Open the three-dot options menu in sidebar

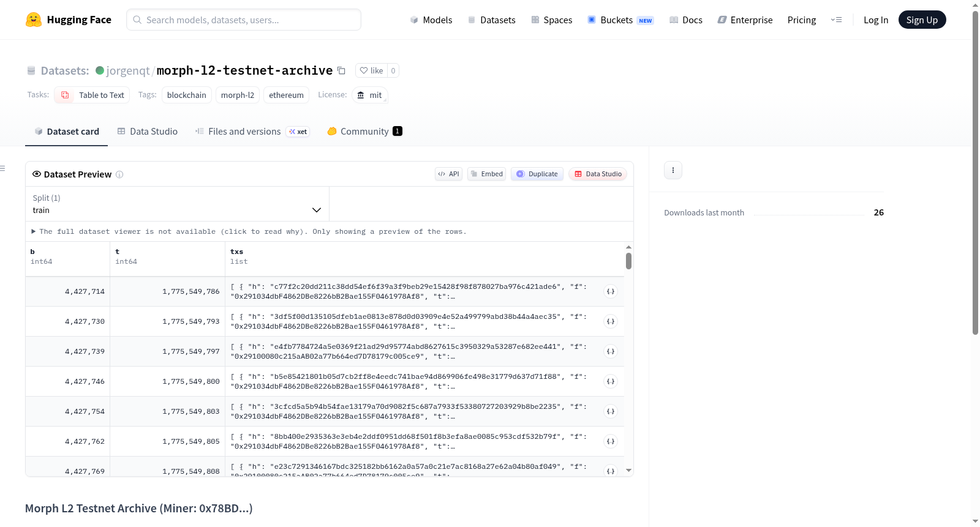(673, 170)
